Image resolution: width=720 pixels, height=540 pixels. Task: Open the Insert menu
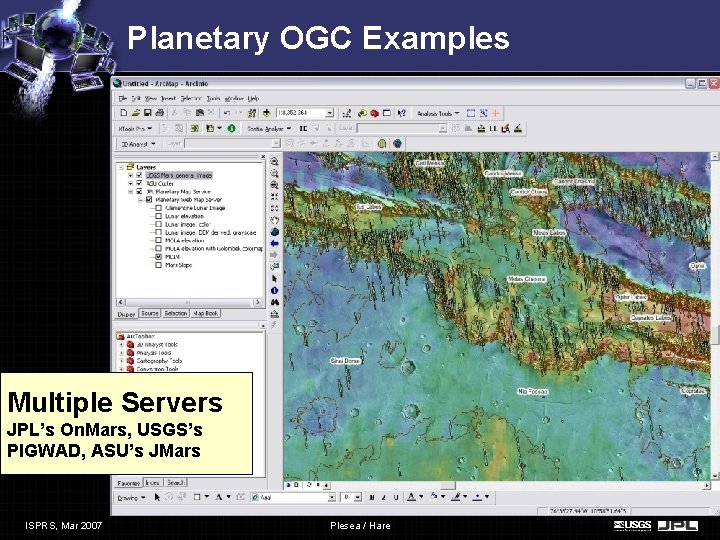coord(168,98)
